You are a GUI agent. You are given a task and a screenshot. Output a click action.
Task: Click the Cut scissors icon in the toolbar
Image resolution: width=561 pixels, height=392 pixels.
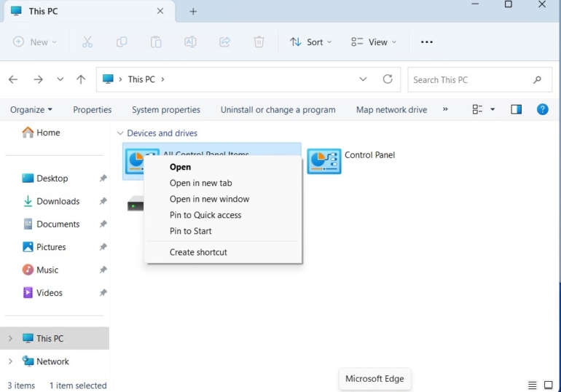87,42
